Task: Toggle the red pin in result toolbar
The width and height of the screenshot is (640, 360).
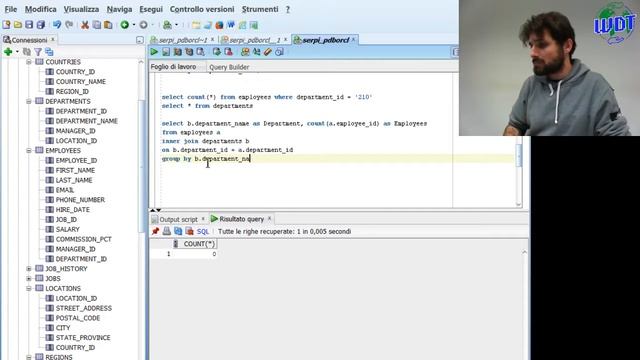Action: pos(155,231)
